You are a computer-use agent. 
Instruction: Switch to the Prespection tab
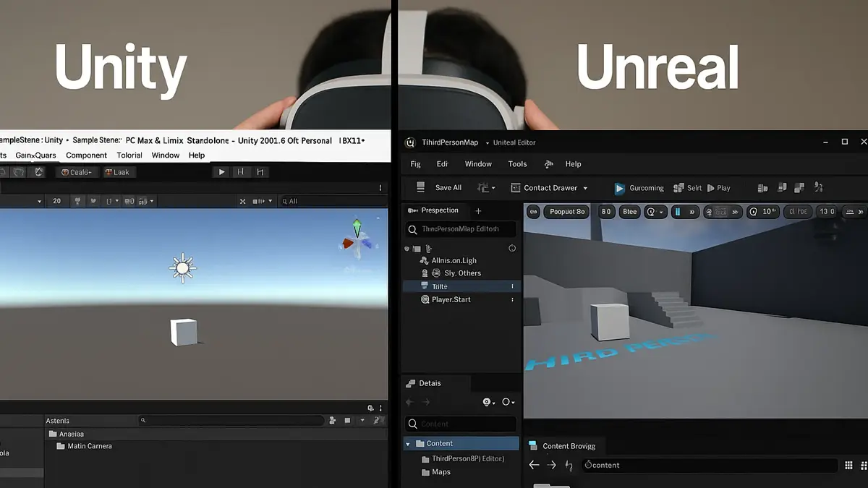click(434, 210)
